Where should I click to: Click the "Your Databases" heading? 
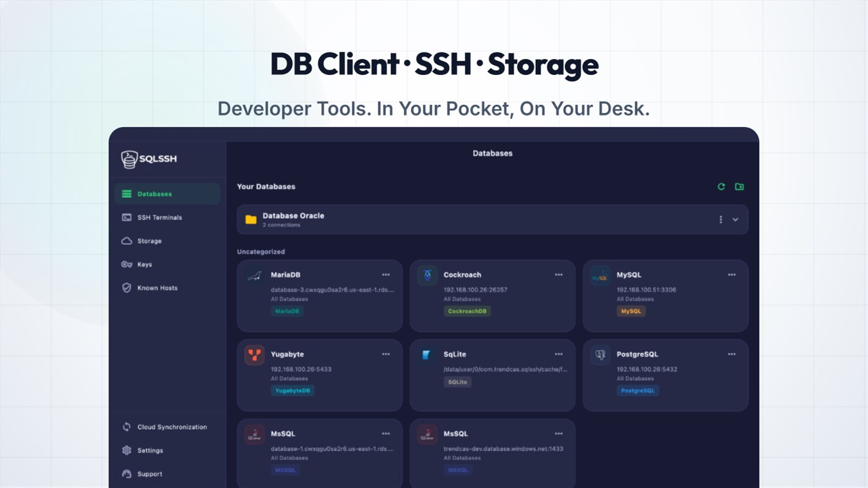point(266,187)
